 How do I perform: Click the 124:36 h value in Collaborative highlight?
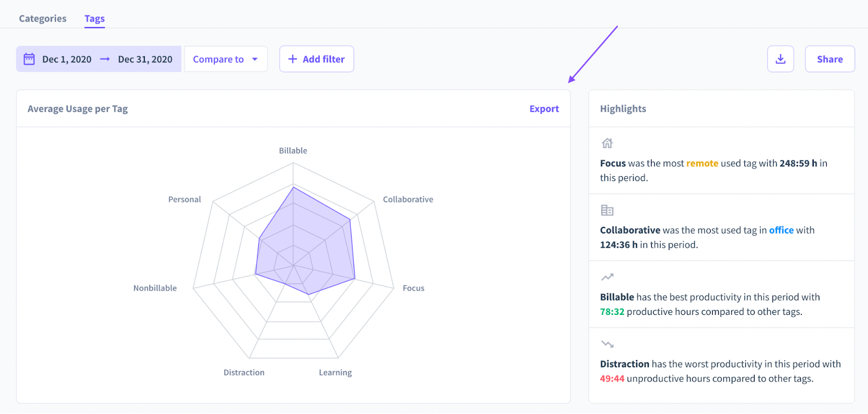619,245
